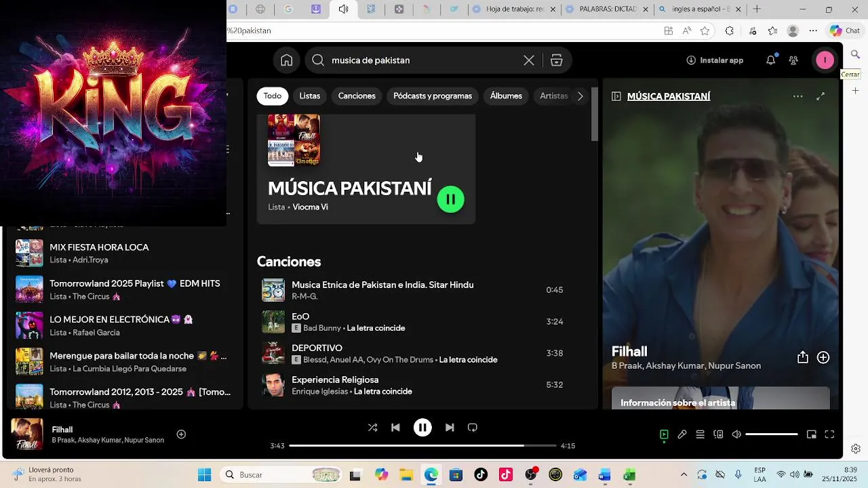Select the Experiencia Religiosa song title
The image size is (868, 488).
tap(335, 380)
